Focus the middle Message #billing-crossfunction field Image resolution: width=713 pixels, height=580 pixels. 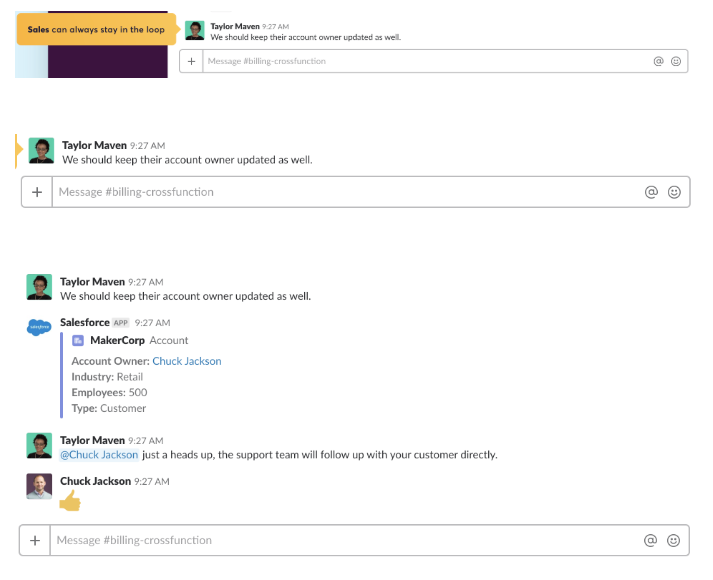pos(347,192)
